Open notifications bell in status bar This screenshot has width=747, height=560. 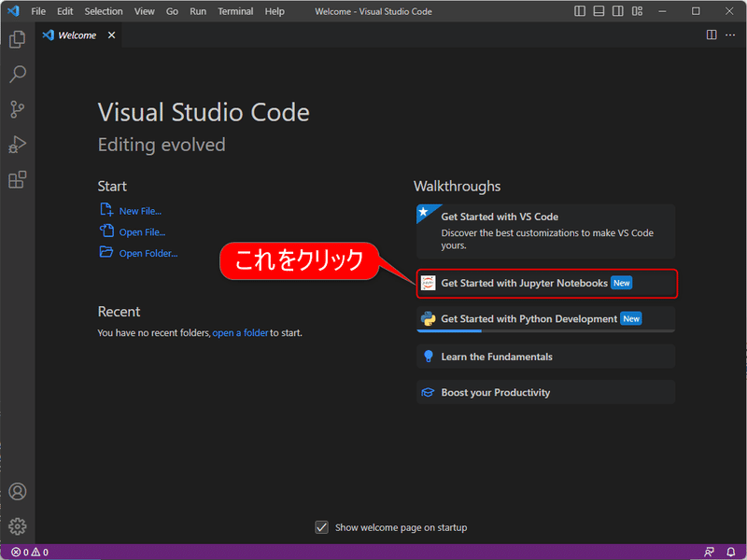(731, 553)
